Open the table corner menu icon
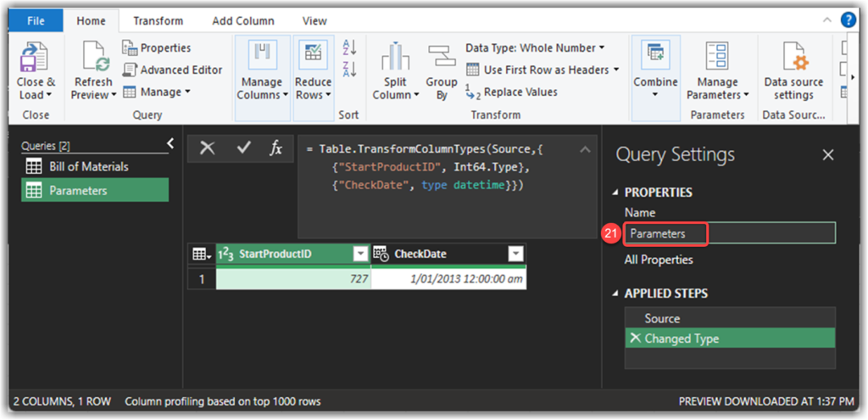Screen dimensions: 868x420 (x=202, y=254)
